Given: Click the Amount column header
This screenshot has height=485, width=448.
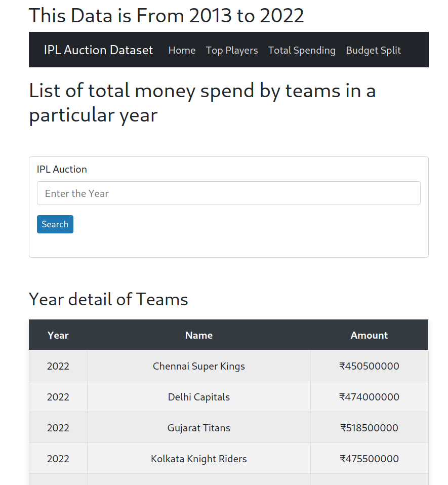Looking at the screenshot, I should coord(369,335).
